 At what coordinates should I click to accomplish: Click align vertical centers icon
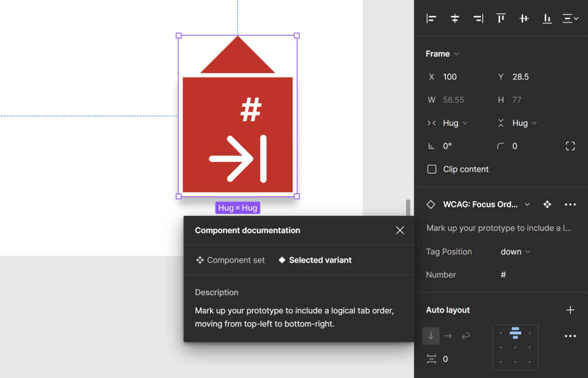pyautogui.click(x=524, y=19)
